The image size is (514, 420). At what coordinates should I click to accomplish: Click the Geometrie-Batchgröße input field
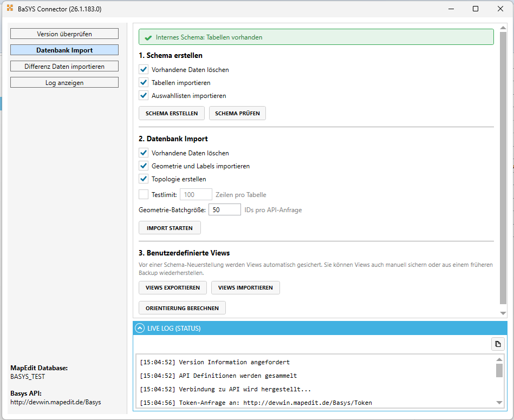pos(225,209)
